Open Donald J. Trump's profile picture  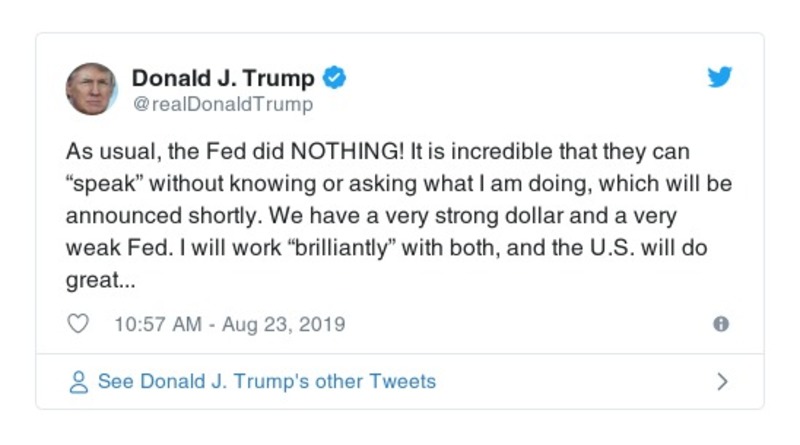coord(92,90)
